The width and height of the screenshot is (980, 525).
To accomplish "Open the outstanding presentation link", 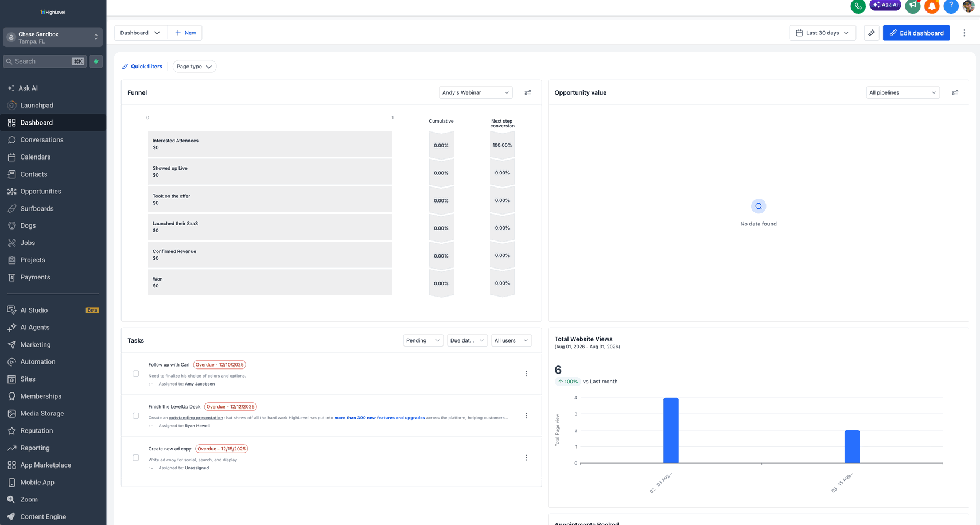I will coord(196,418).
